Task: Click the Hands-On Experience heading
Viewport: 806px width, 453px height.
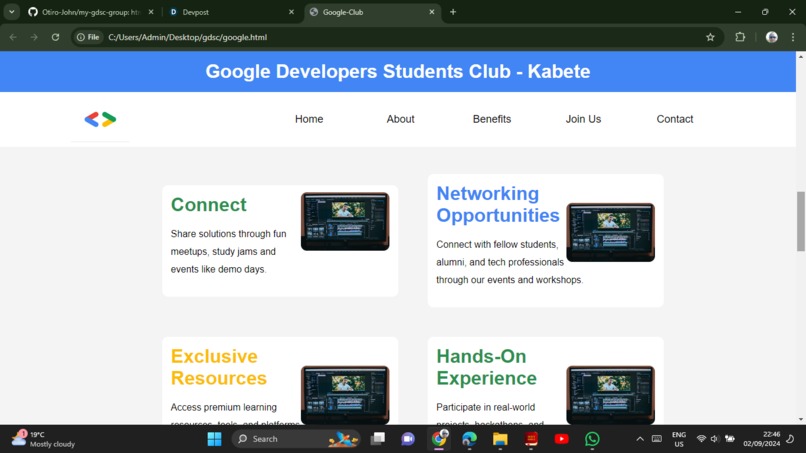Action: point(486,367)
